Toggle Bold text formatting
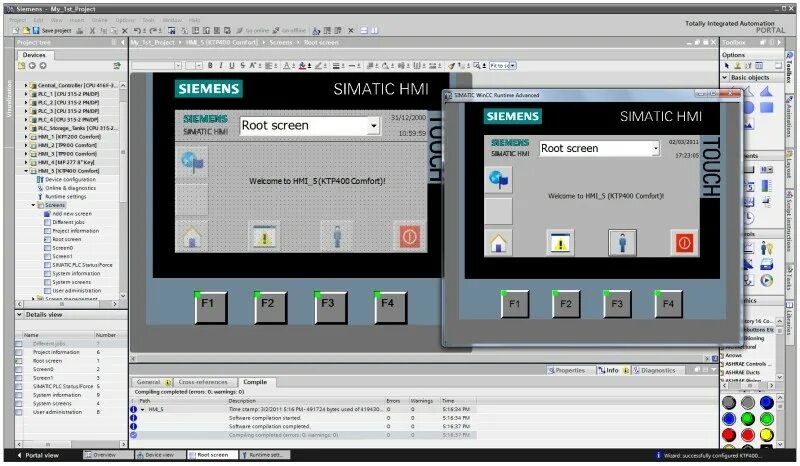The image size is (800, 466). [210, 65]
